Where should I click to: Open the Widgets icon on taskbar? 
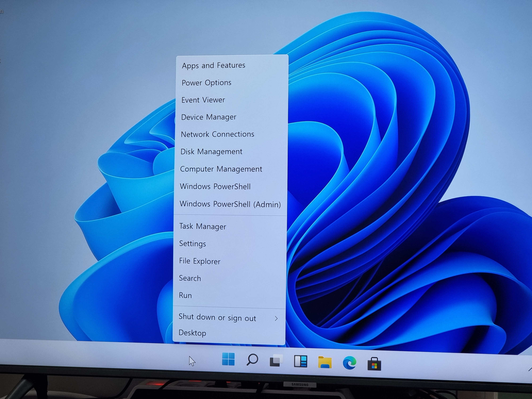tap(301, 361)
